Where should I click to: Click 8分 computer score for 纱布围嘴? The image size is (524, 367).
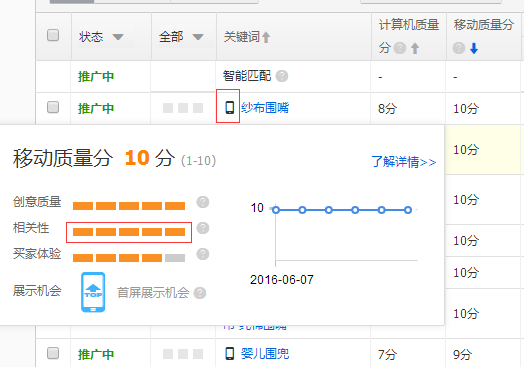(x=388, y=109)
